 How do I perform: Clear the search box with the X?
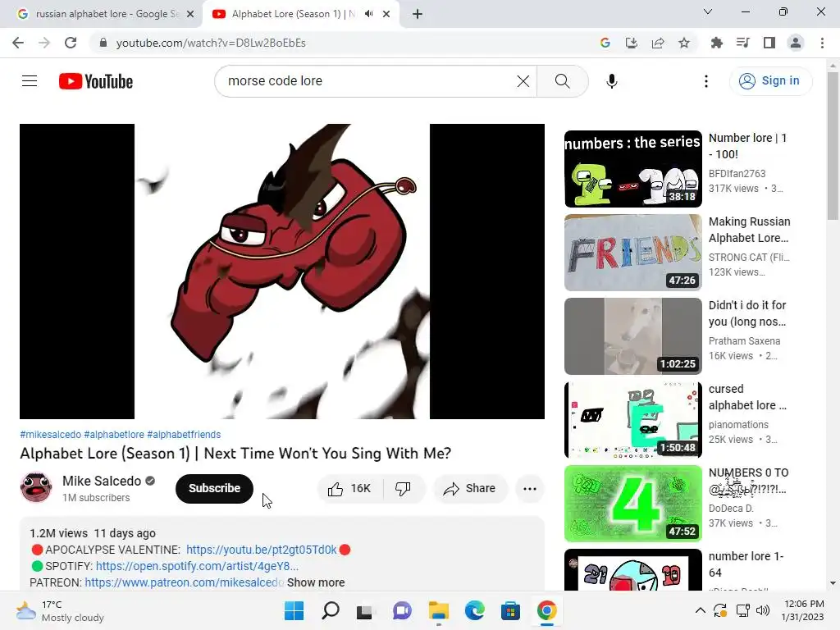click(x=523, y=81)
